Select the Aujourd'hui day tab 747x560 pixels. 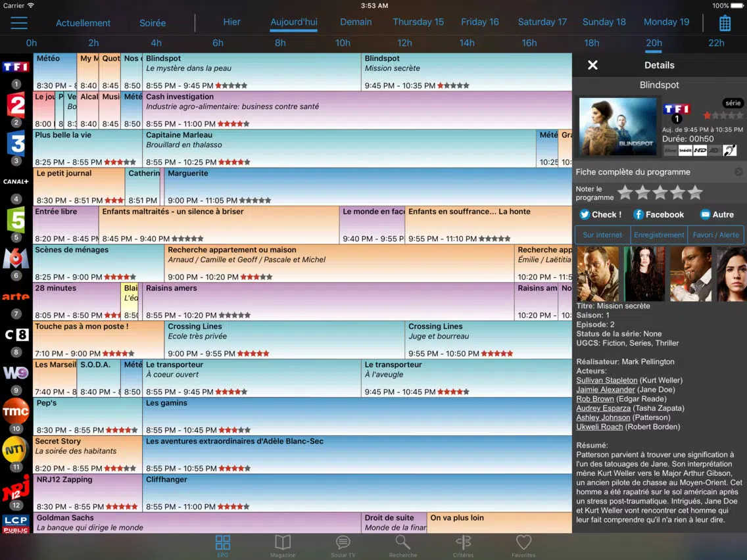click(294, 22)
